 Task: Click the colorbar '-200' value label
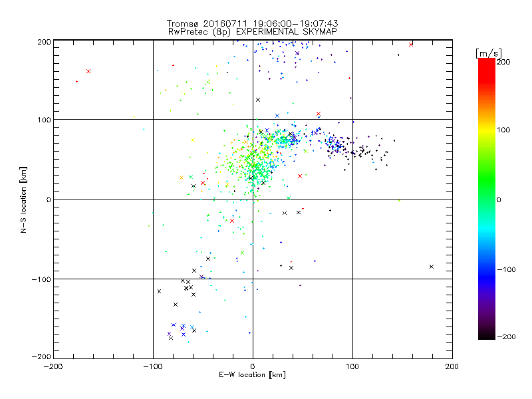[506, 336]
